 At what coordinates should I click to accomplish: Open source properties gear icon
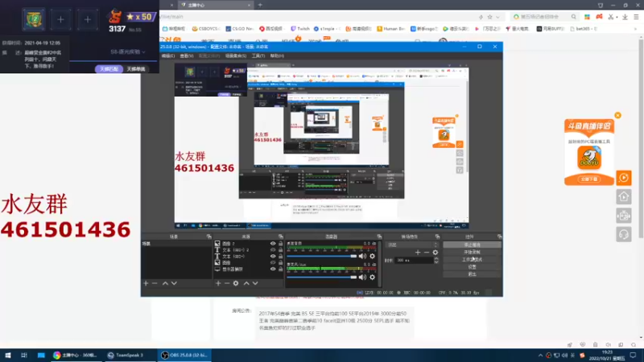tap(236, 283)
